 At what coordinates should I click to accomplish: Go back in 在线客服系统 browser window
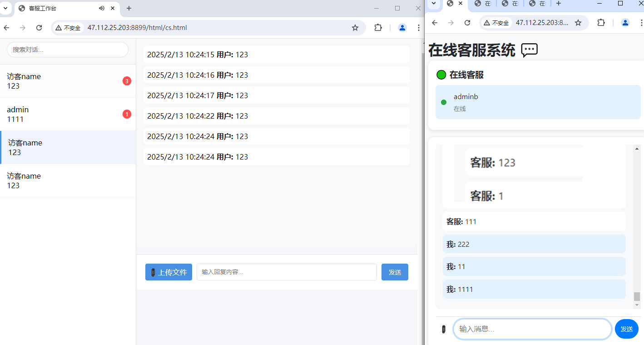tap(435, 23)
